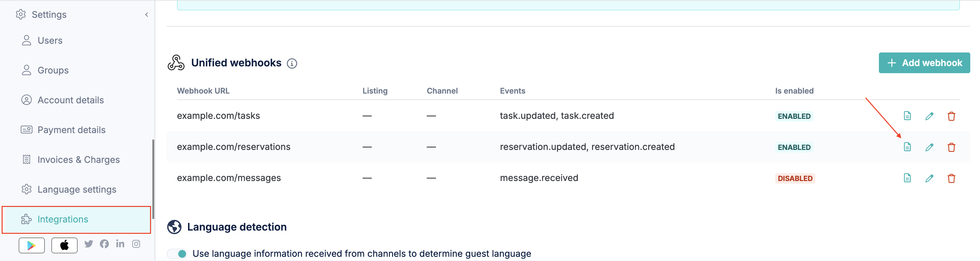Delete the example.com/reservations webhook
Viewport: 980px width, 261px height.
pos(951,147)
